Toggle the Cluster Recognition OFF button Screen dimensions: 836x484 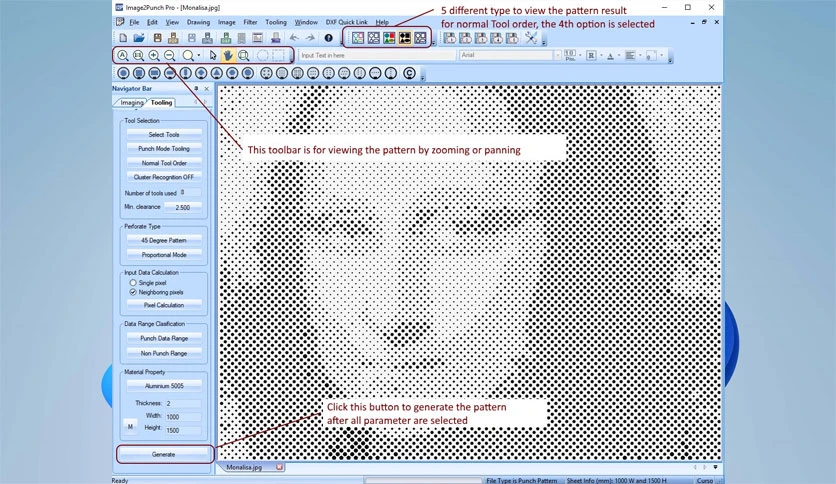point(164,177)
